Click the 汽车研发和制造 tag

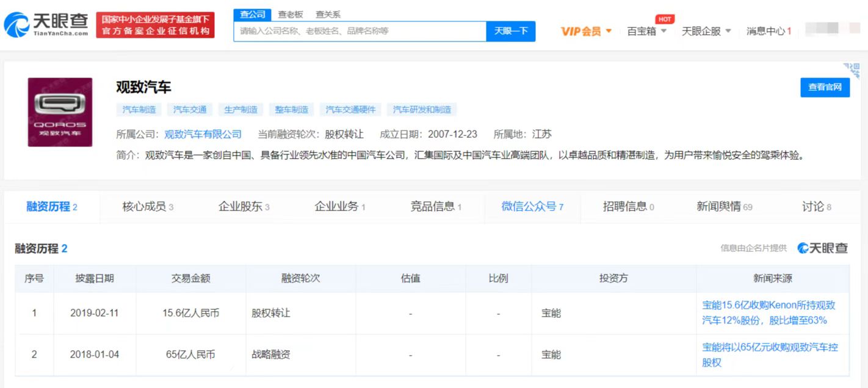422,110
